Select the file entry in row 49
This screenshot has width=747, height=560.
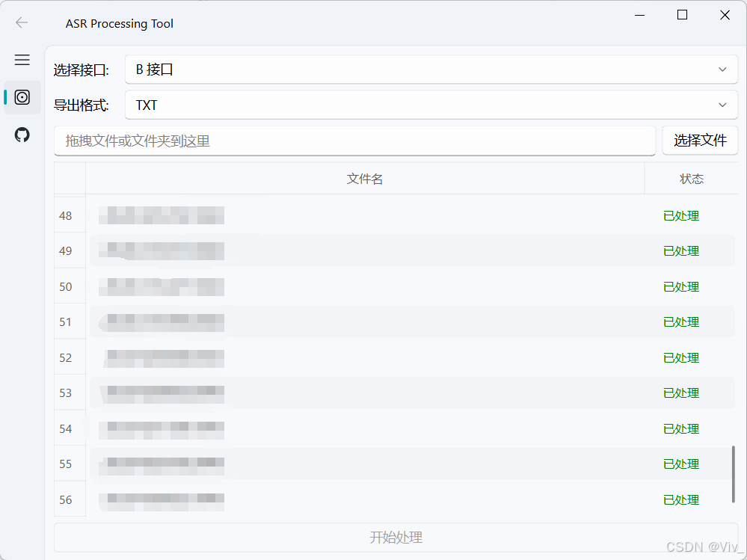click(161, 251)
